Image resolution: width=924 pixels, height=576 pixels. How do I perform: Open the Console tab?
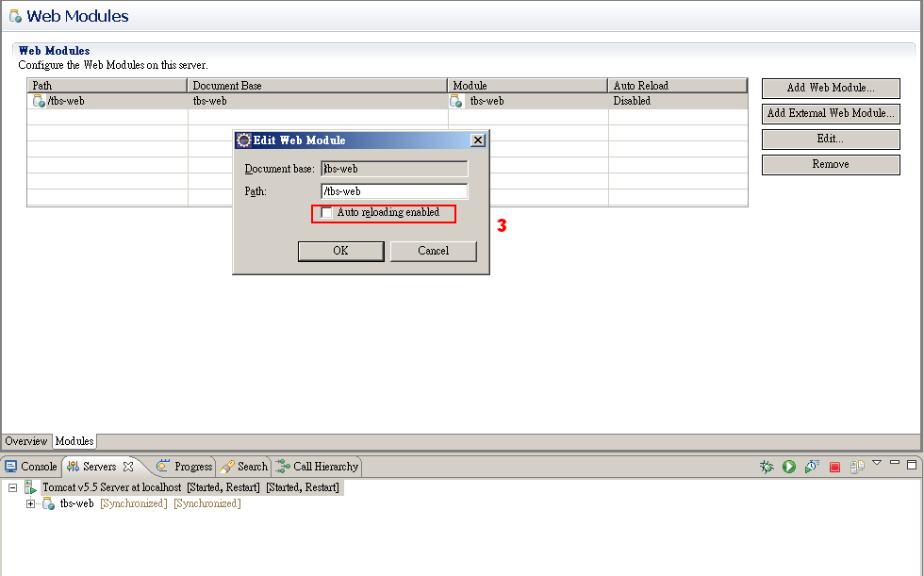[x=31, y=467]
